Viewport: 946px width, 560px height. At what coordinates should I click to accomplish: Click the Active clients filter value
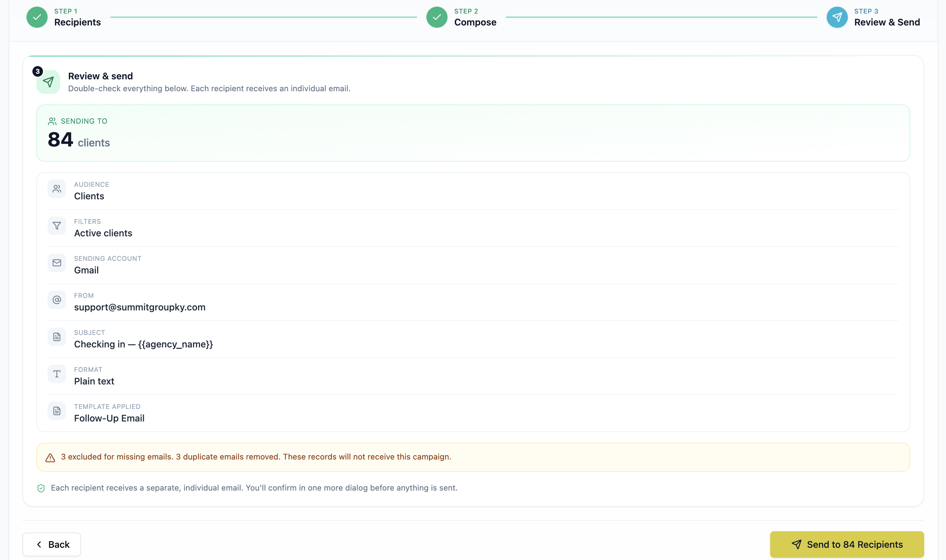coord(103,233)
